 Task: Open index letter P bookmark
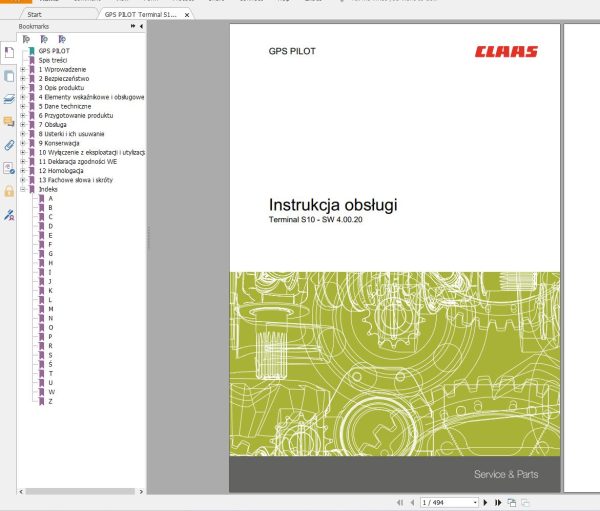51,336
